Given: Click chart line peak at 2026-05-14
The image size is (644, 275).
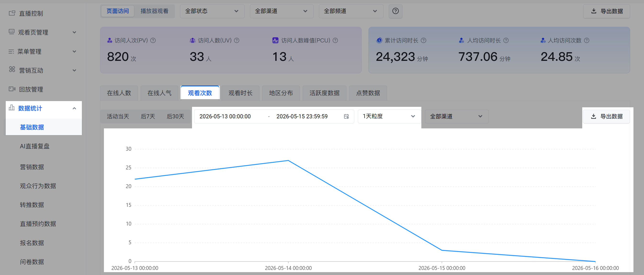Looking at the screenshot, I should tap(288, 160).
